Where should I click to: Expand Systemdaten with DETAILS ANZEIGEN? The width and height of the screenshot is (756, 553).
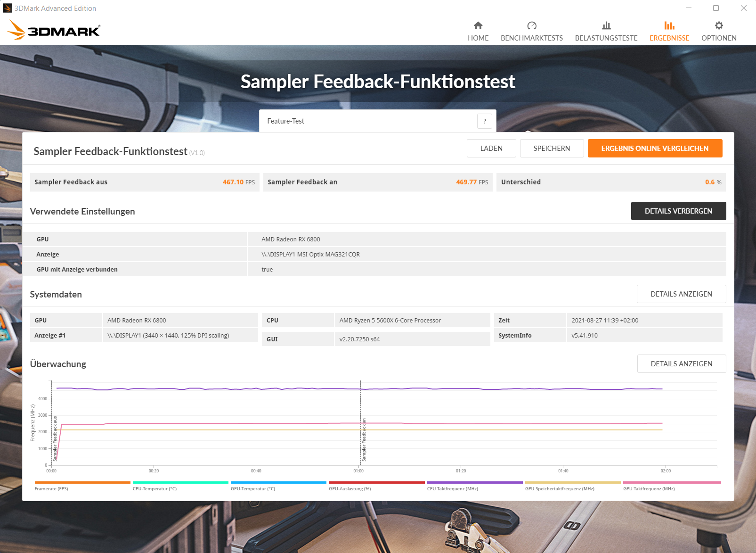click(x=681, y=294)
